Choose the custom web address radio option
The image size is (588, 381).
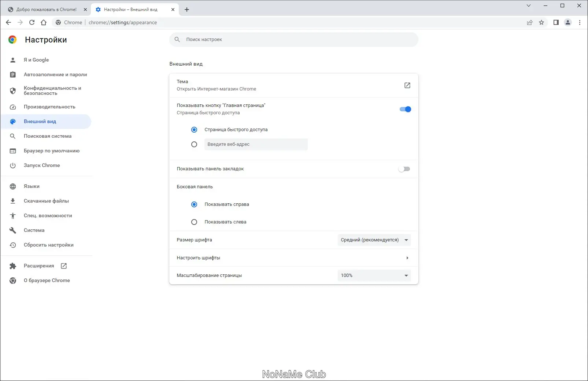pyautogui.click(x=194, y=144)
